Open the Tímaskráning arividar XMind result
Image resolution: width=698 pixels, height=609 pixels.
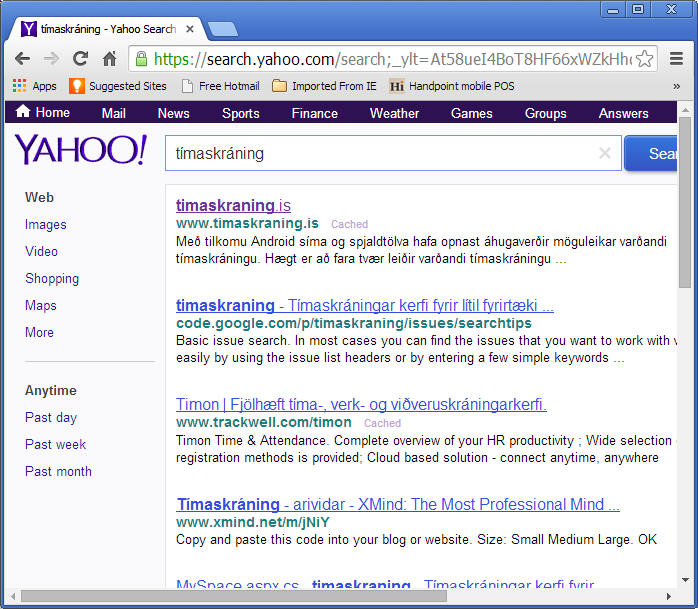(x=398, y=504)
